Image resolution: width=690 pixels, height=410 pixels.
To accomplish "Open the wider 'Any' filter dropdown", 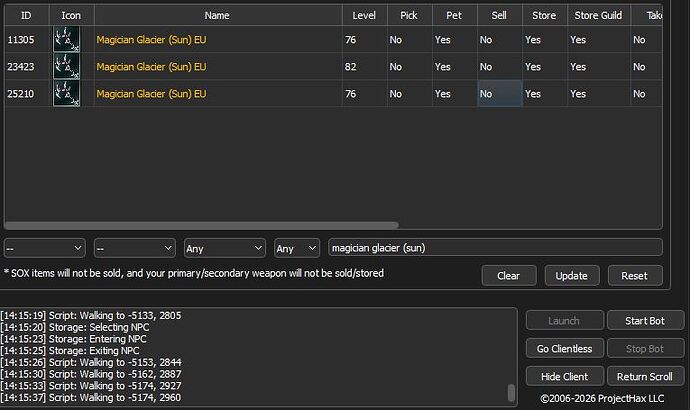I will (224, 248).
